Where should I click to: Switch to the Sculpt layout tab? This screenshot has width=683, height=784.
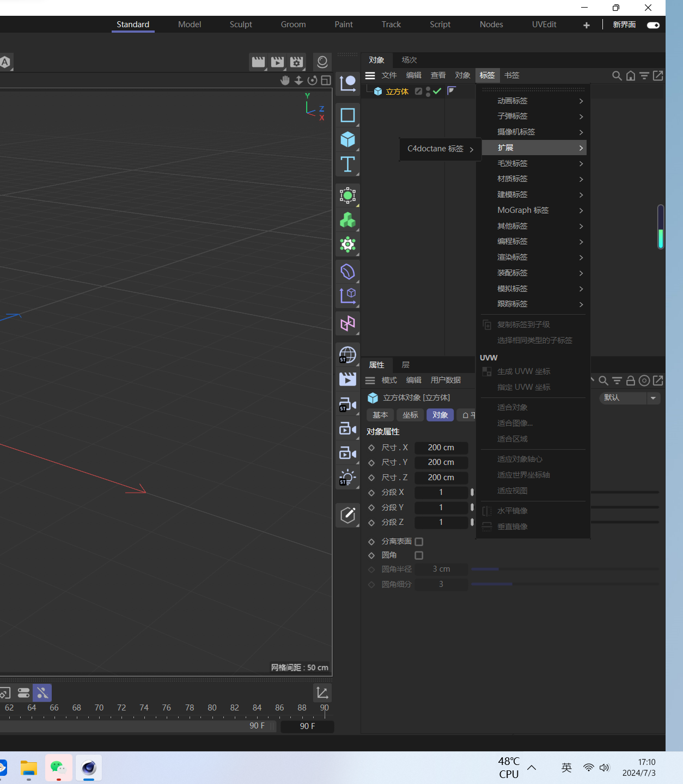pos(241,24)
